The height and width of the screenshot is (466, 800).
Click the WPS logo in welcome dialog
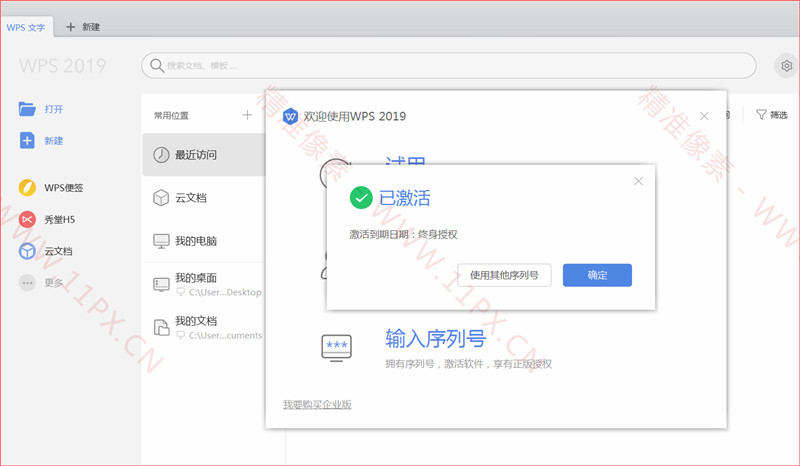(x=290, y=116)
